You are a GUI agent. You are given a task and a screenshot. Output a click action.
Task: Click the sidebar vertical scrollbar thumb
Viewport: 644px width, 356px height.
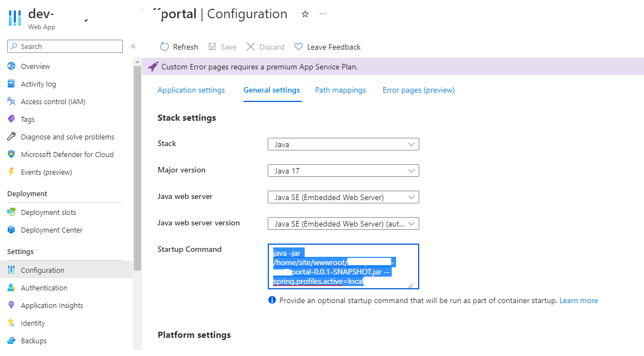[137, 168]
